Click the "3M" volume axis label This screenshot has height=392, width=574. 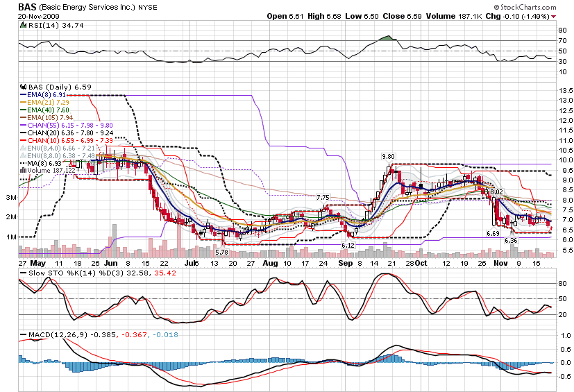[11, 198]
